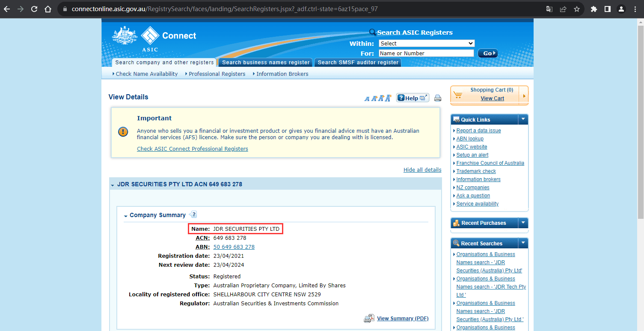Click the ASIC Connect logo
Viewport: 644px width, 331px height.
click(154, 39)
